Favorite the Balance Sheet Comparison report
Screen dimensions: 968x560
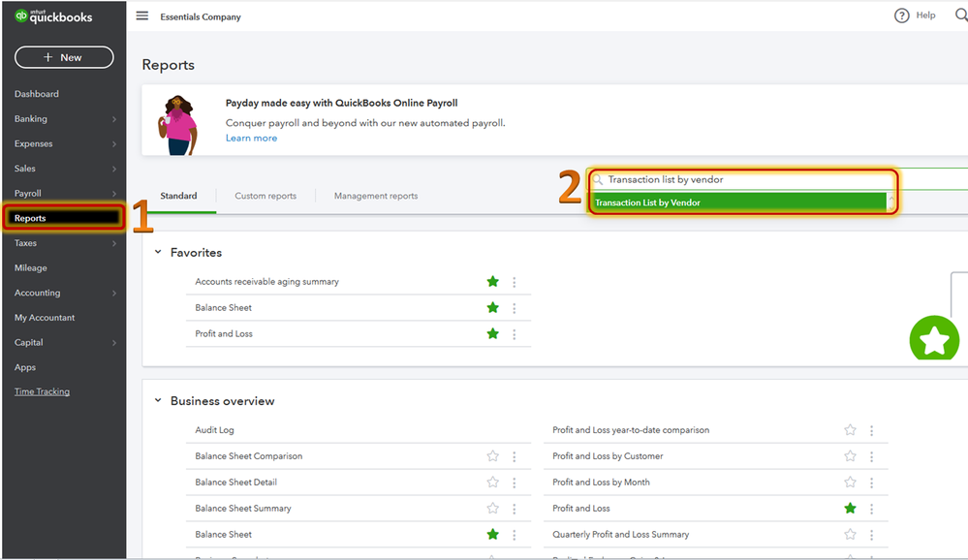pyautogui.click(x=493, y=456)
